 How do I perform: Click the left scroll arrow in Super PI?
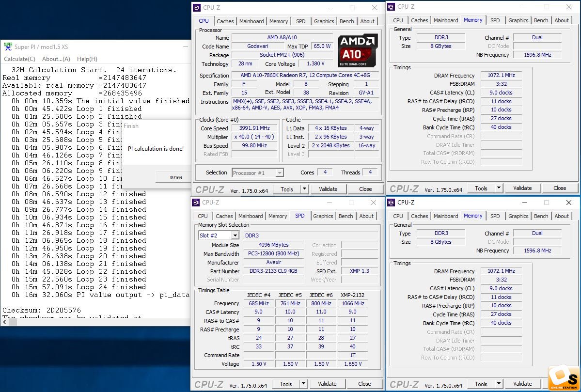tap(4, 322)
